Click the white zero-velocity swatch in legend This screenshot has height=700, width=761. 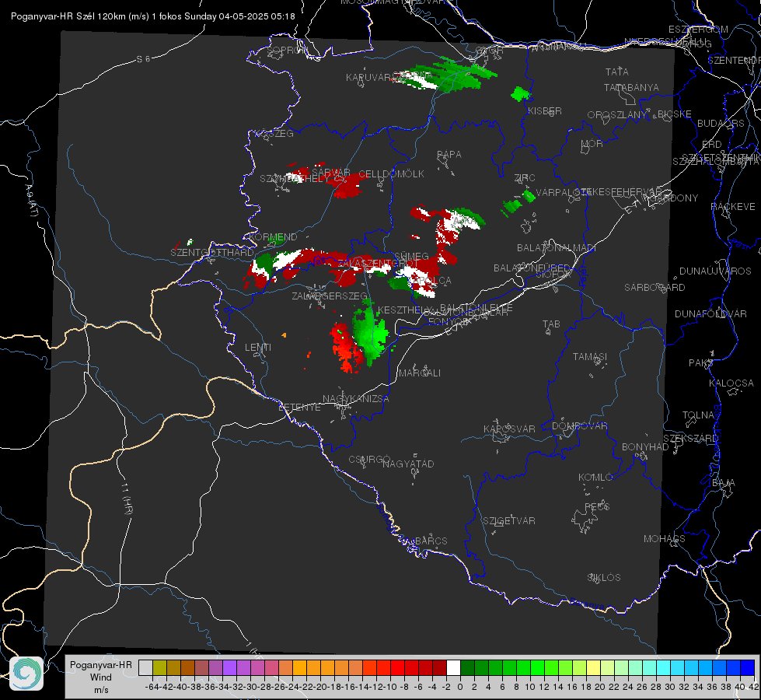[x=453, y=667]
